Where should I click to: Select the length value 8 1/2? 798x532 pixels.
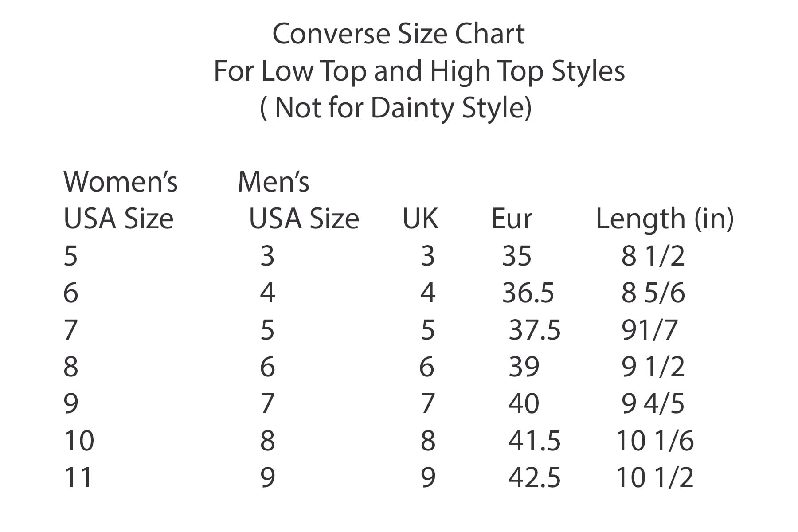tap(653, 256)
